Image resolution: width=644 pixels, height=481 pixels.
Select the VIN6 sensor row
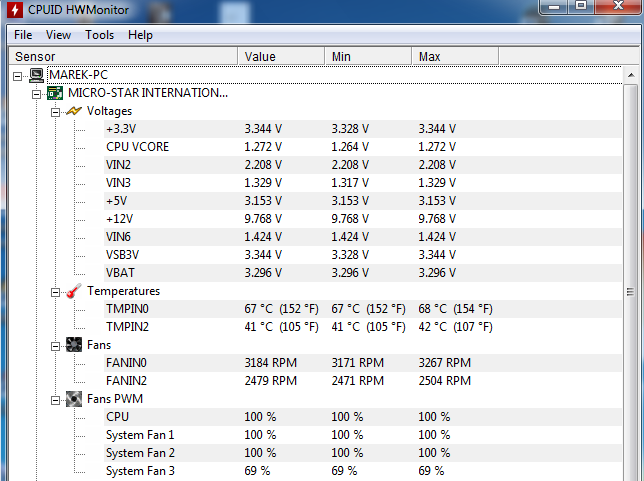pos(363,237)
